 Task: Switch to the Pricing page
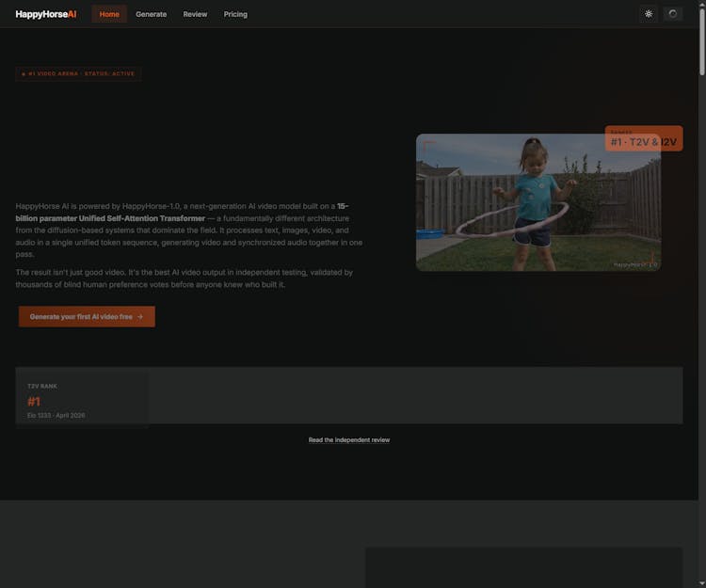point(235,14)
